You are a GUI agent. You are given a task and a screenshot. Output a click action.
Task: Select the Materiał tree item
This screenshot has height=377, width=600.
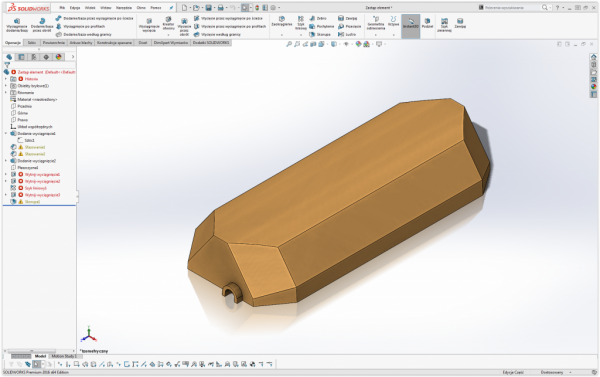point(34,100)
